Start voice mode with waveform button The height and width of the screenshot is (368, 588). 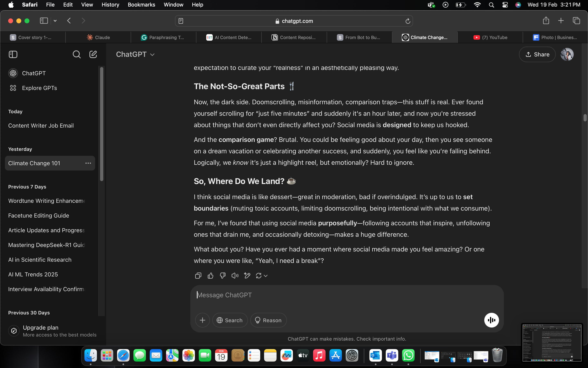491,320
